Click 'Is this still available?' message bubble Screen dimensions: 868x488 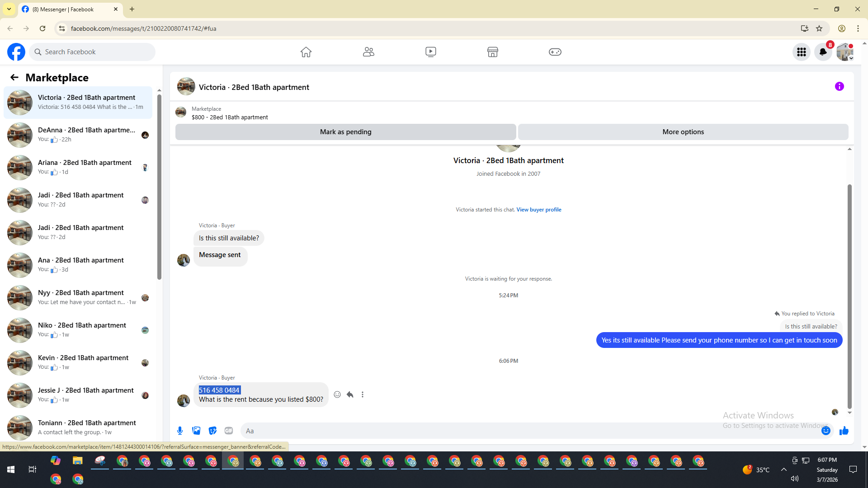(x=229, y=238)
